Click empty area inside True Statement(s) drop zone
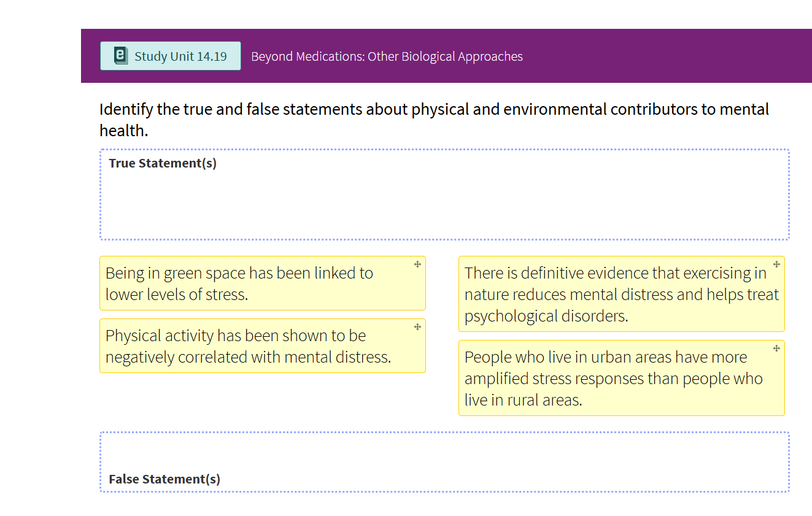 [x=442, y=202]
